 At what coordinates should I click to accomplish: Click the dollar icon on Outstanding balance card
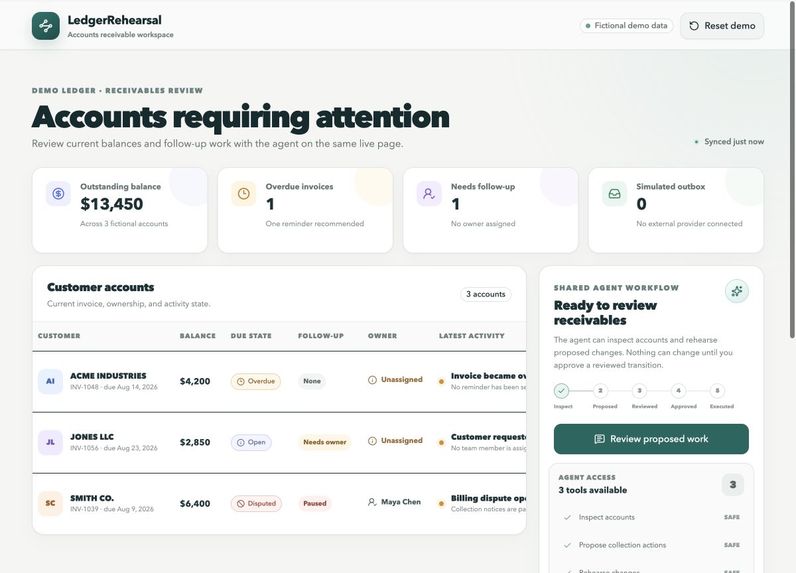click(58, 193)
